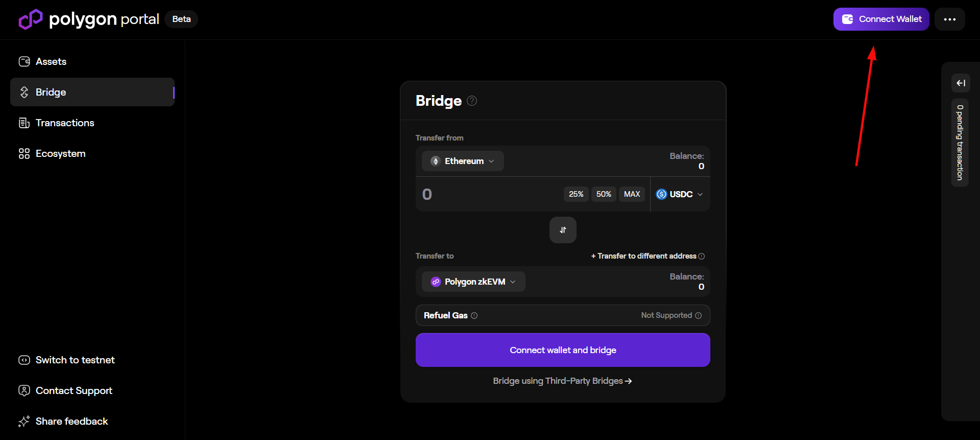Open the three-dot more options menu
The image size is (980, 440).
pyautogui.click(x=949, y=19)
